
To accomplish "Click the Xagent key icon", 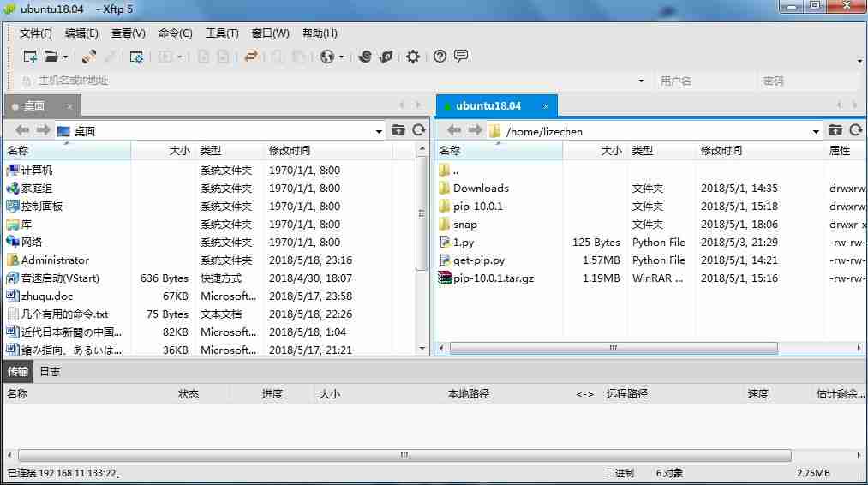I will [x=386, y=57].
